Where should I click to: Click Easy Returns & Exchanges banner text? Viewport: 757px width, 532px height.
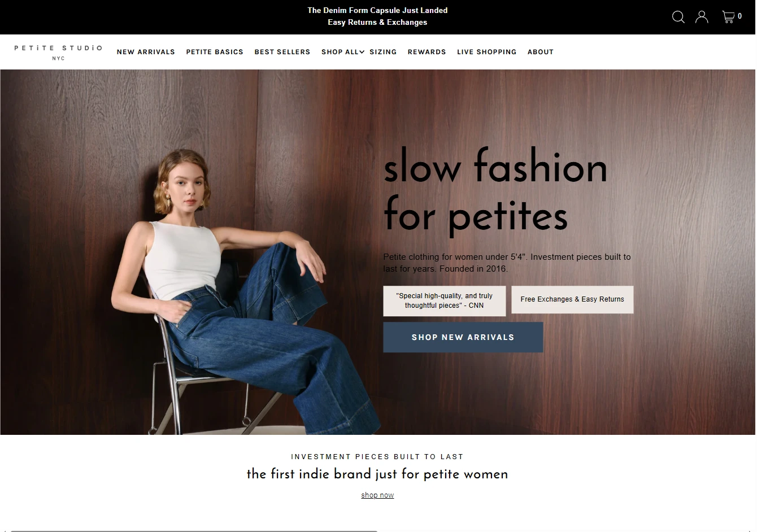coord(377,22)
